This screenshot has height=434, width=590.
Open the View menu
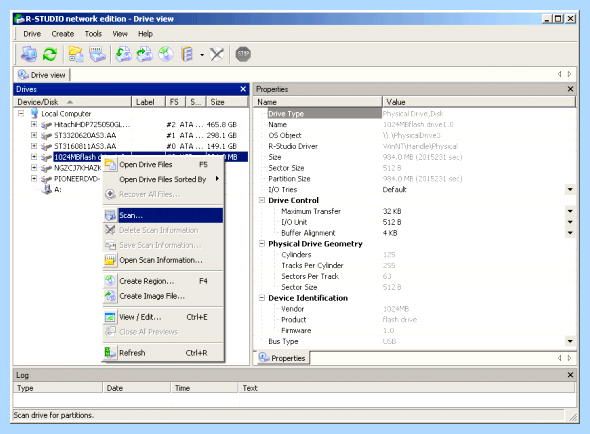tap(120, 34)
